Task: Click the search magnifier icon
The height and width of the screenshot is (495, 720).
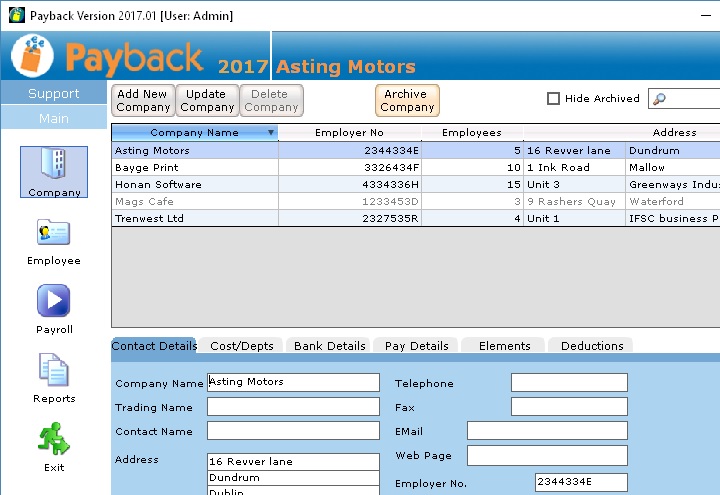Action: pos(660,98)
